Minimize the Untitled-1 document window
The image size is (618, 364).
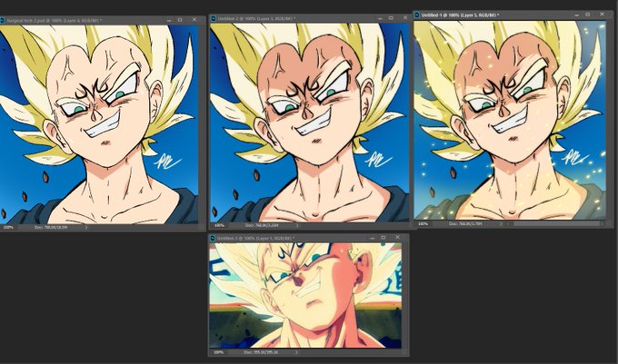pyautogui.click(x=576, y=15)
